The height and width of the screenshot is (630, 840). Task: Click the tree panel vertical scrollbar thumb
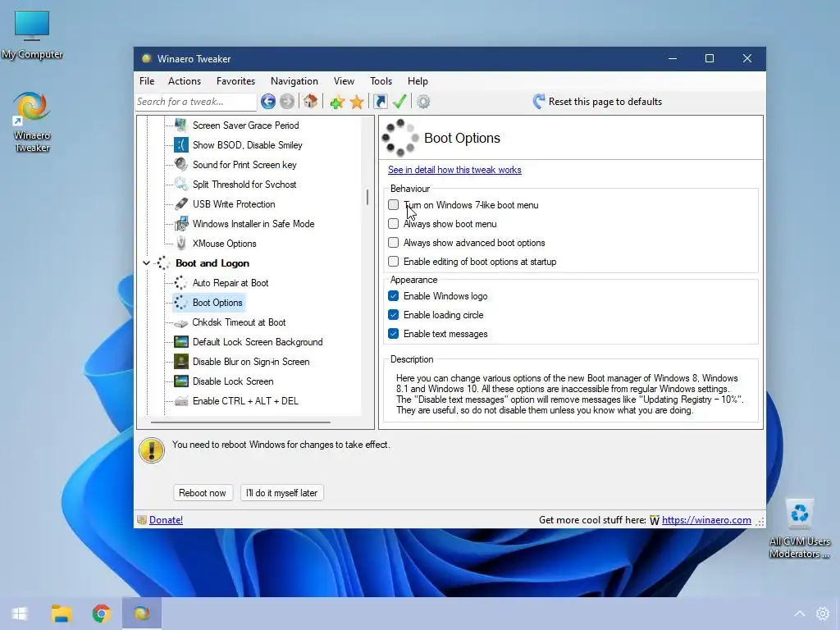pyautogui.click(x=367, y=197)
